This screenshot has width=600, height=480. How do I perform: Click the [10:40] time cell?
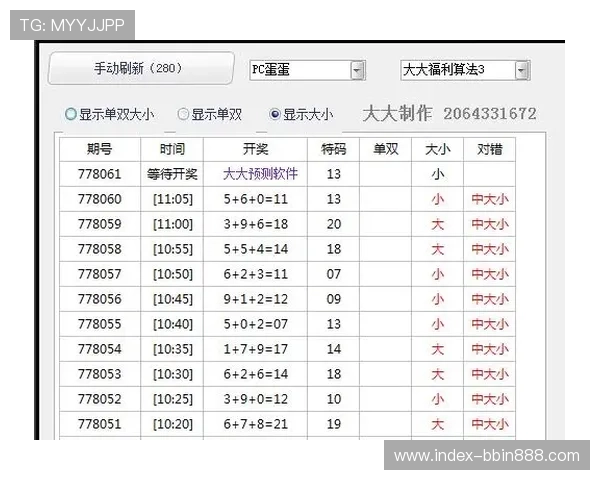click(172, 324)
